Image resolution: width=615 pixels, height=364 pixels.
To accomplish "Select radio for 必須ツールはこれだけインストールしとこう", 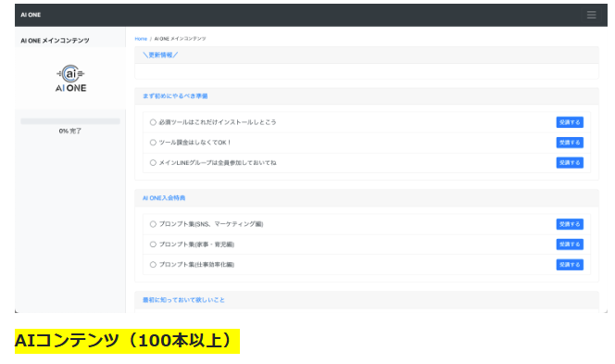I will [153, 122].
